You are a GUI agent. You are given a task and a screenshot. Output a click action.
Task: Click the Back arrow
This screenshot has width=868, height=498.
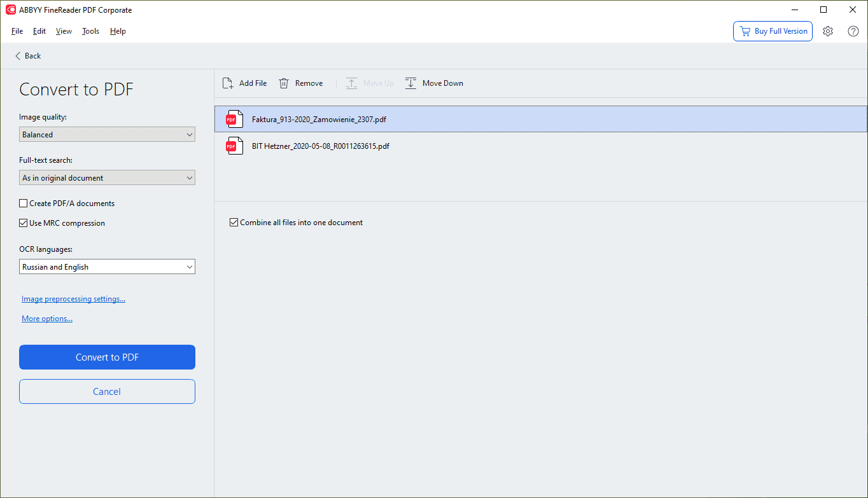[x=18, y=56]
